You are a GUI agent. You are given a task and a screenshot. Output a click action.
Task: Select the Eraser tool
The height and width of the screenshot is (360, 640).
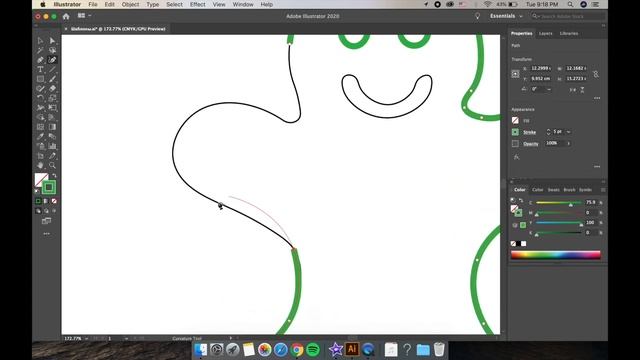52,89
